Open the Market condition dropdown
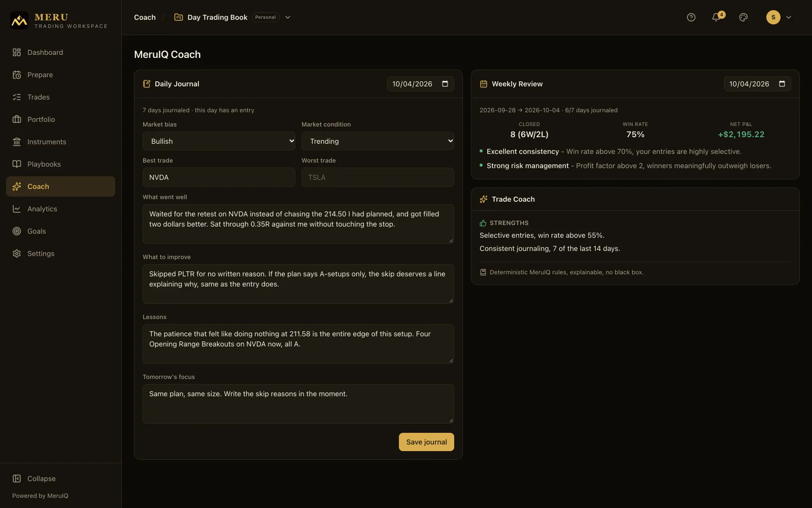Viewport: 812px width, 508px height. (x=378, y=141)
